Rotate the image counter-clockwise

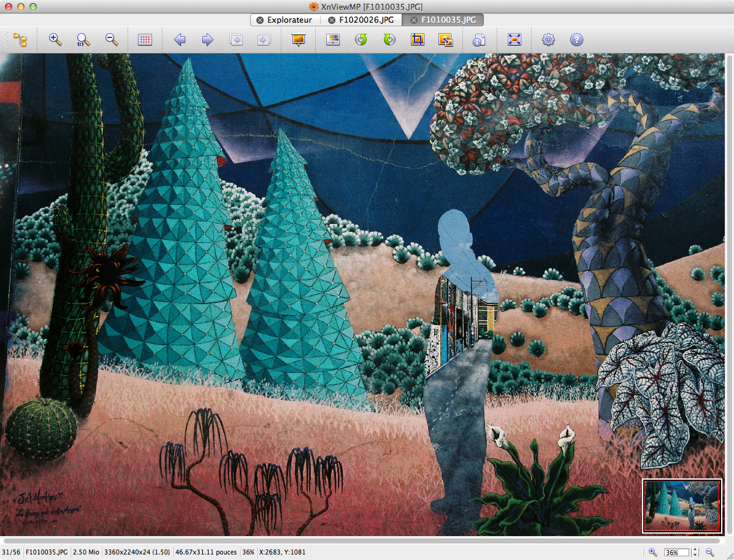coord(361,40)
